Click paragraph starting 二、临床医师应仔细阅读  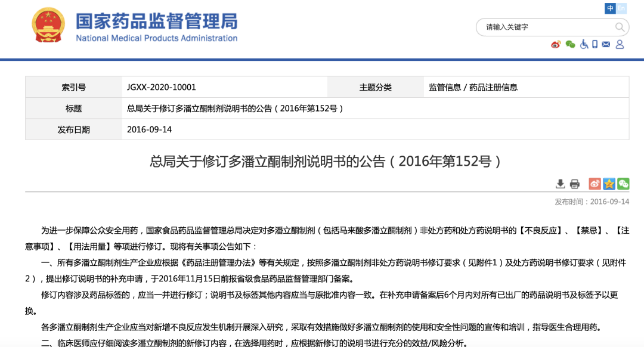point(255,343)
